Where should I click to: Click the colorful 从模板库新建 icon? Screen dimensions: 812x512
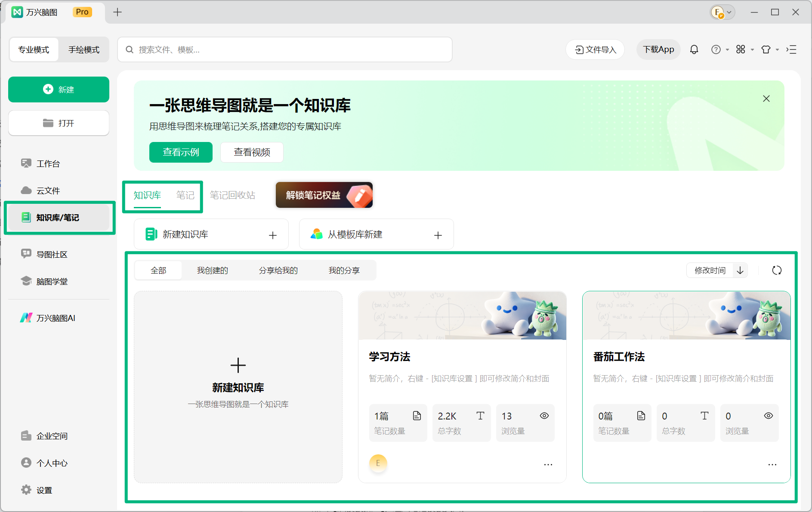(317, 234)
